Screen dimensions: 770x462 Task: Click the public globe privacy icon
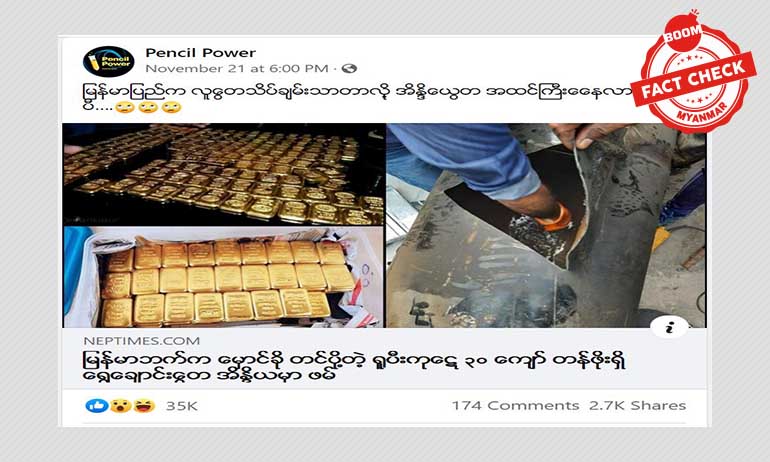pos(349,68)
